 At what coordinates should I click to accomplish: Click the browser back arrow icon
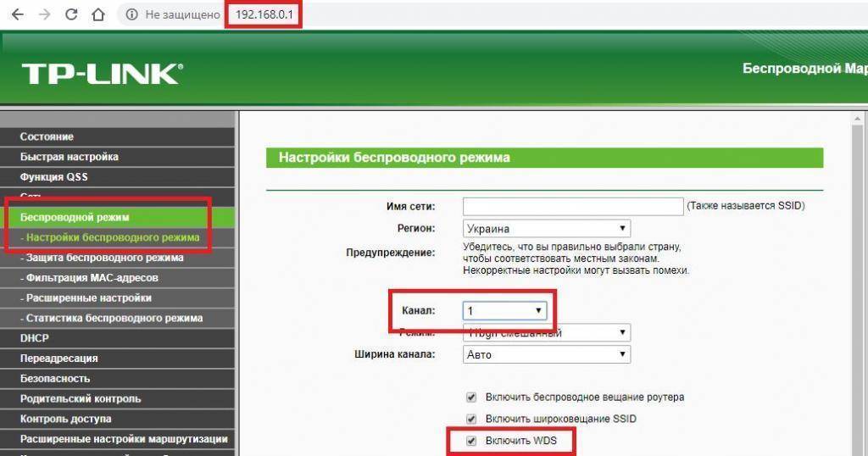point(17,15)
